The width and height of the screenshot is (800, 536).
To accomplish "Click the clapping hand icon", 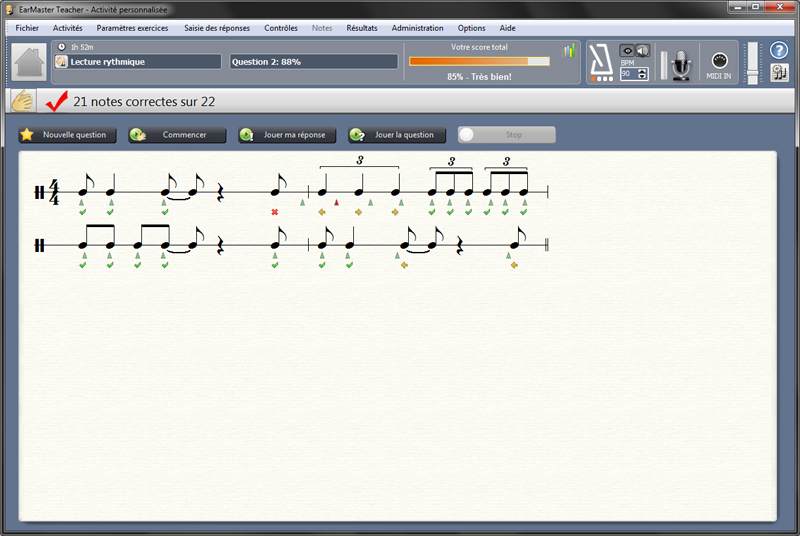I will point(22,101).
